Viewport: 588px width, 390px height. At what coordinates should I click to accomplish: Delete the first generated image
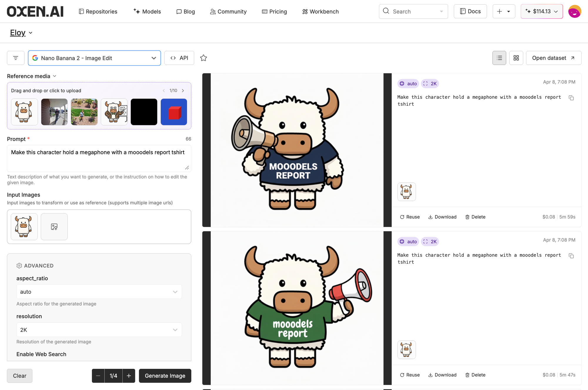[x=475, y=217]
